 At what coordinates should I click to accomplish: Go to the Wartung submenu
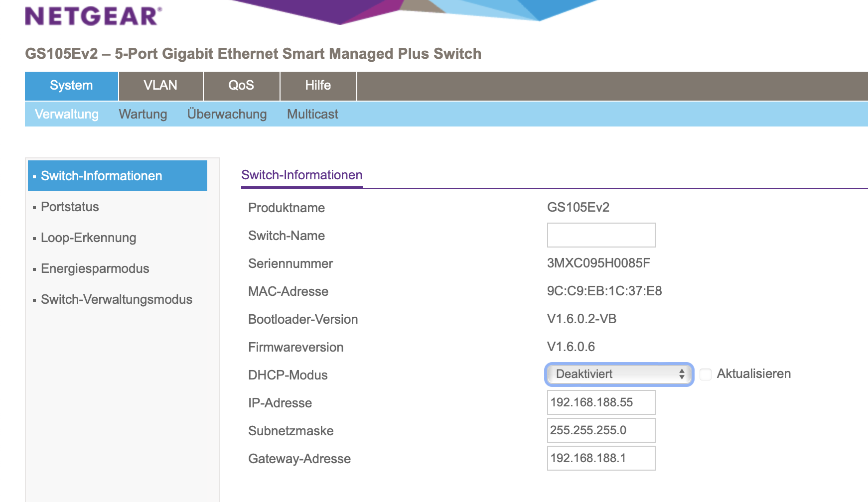click(143, 115)
